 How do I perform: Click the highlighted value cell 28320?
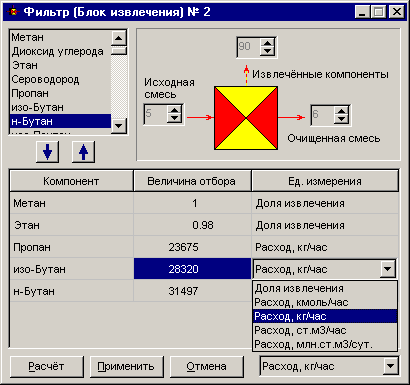coord(192,269)
